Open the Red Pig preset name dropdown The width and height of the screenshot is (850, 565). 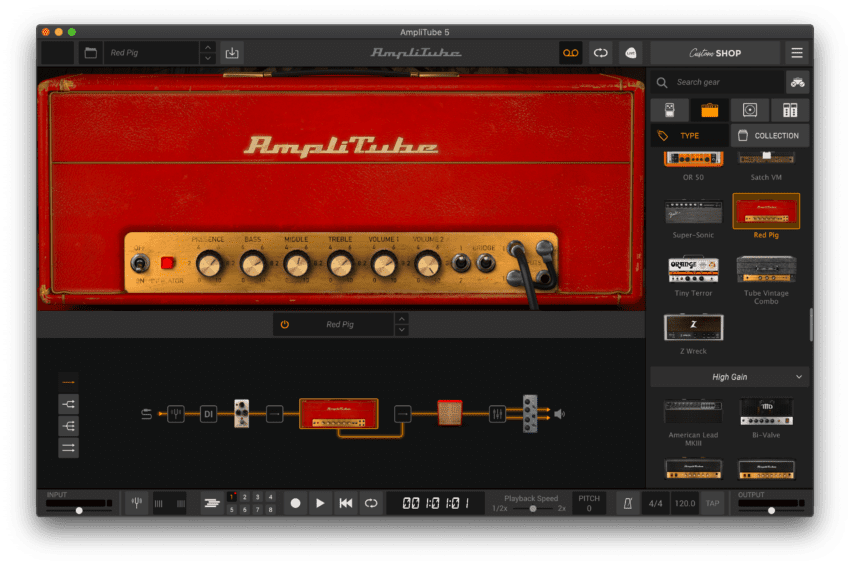coord(152,53)
